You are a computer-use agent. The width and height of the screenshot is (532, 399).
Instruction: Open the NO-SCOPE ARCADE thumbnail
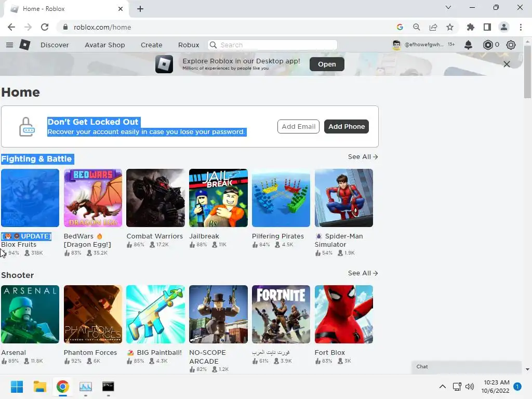click(x=219, y=314)
